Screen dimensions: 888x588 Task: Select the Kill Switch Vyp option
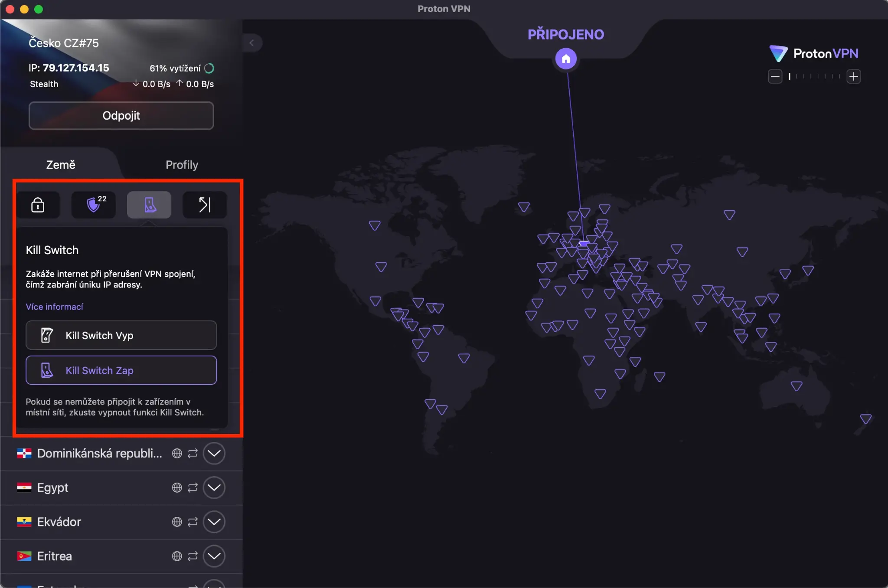coord(121,335)
